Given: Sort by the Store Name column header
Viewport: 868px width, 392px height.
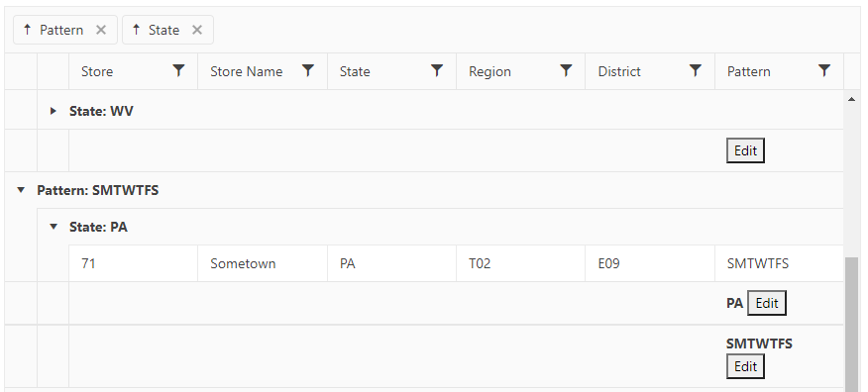Looking at the screenshot, I should 247,72.
